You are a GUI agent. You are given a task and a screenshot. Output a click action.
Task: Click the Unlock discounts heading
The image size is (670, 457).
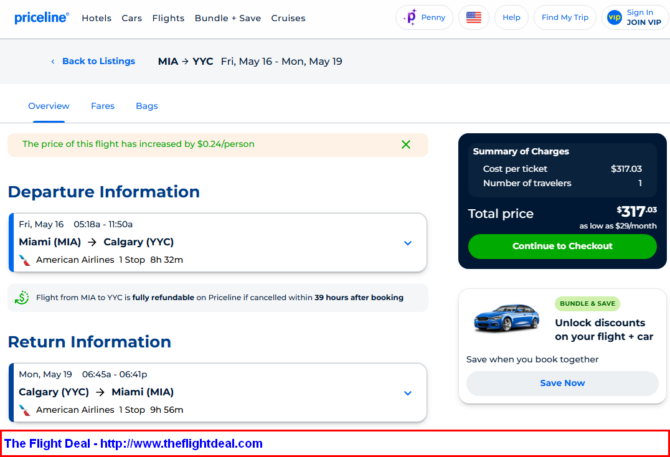(604, 330)
